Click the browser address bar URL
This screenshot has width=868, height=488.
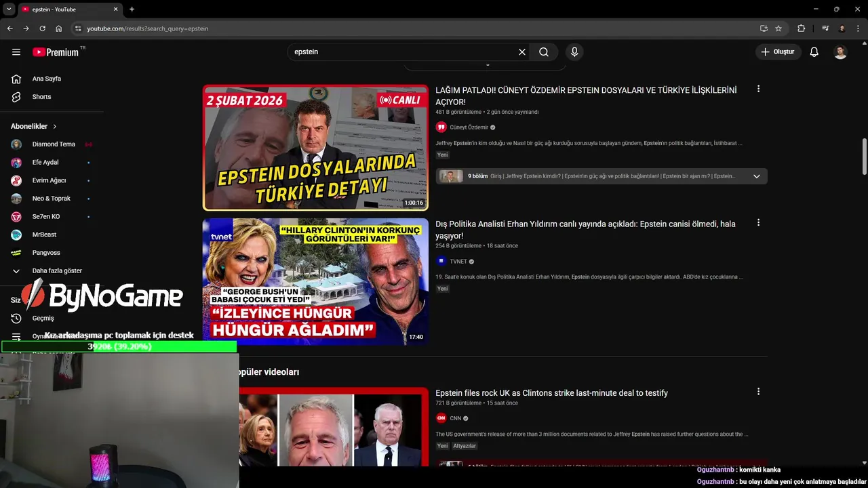coord(147,28)
